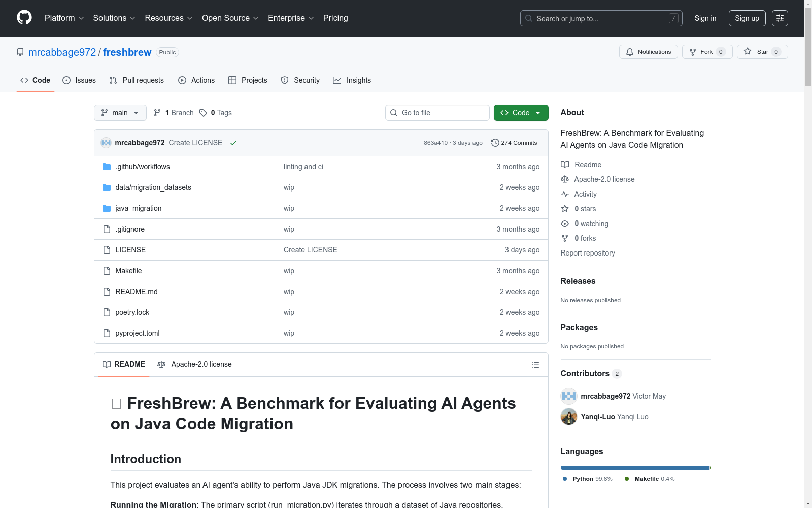Open commit hash 863a410

pos(436,143)
